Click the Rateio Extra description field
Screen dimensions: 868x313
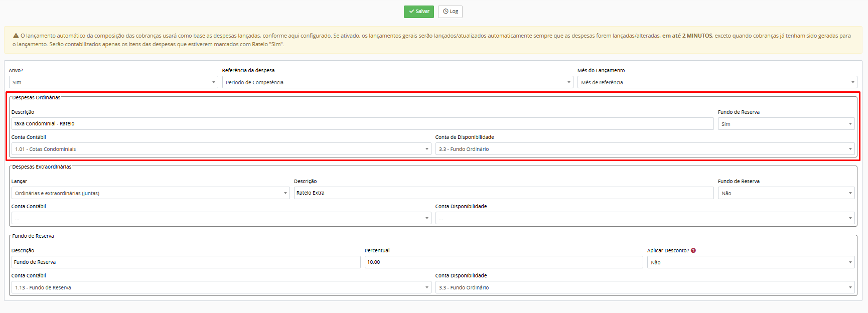point(503,193)
